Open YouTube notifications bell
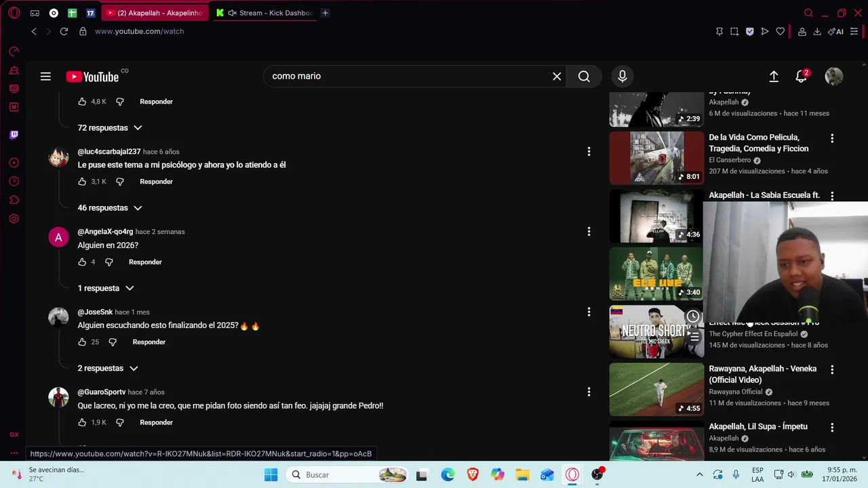This screenshot has height=488, width=868. coord(802,77)
